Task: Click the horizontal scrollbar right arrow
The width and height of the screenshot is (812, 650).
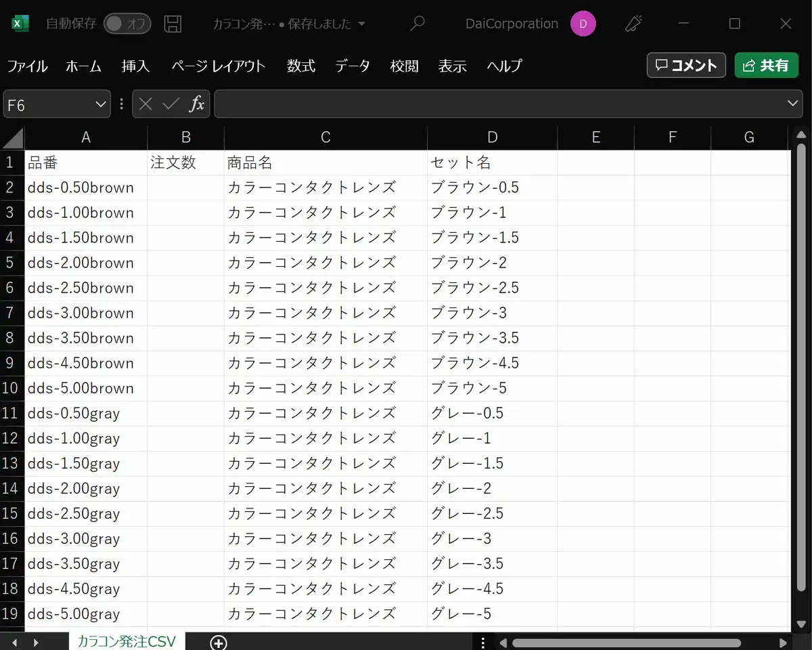Action: 784,643
